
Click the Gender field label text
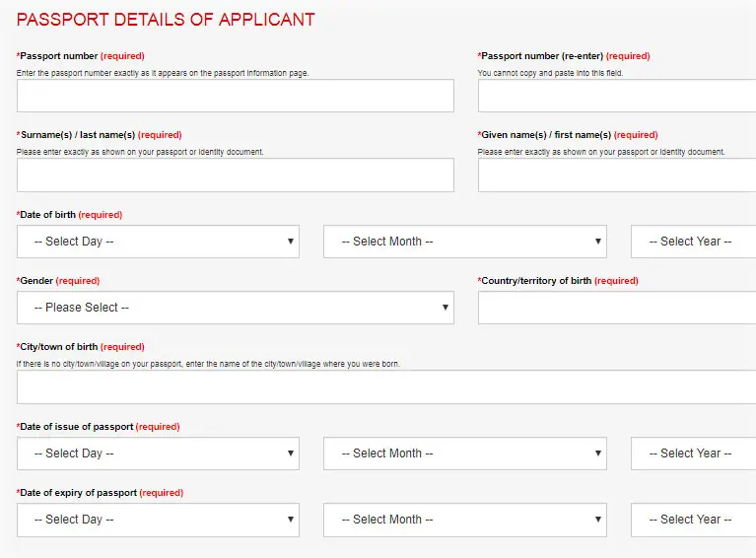[36, 281]
